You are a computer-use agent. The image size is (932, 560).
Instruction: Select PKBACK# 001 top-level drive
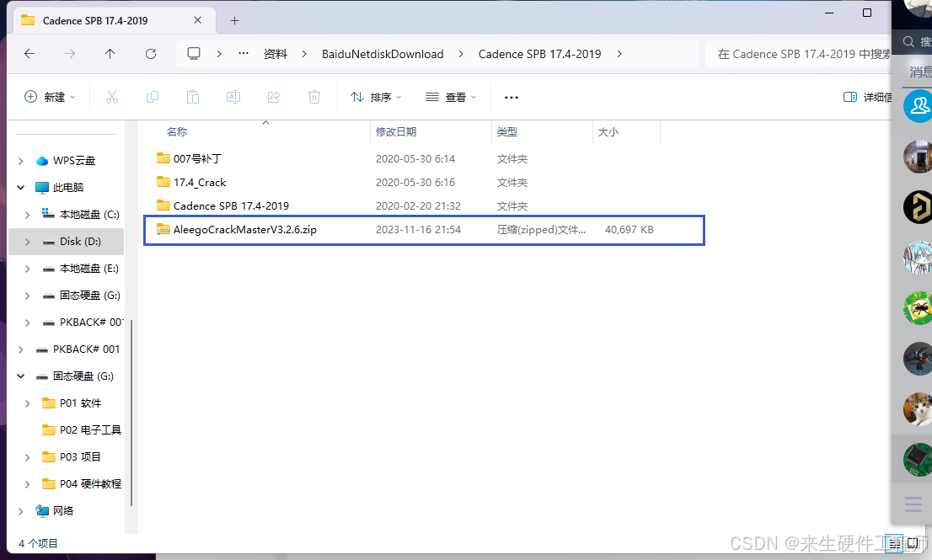86,349
